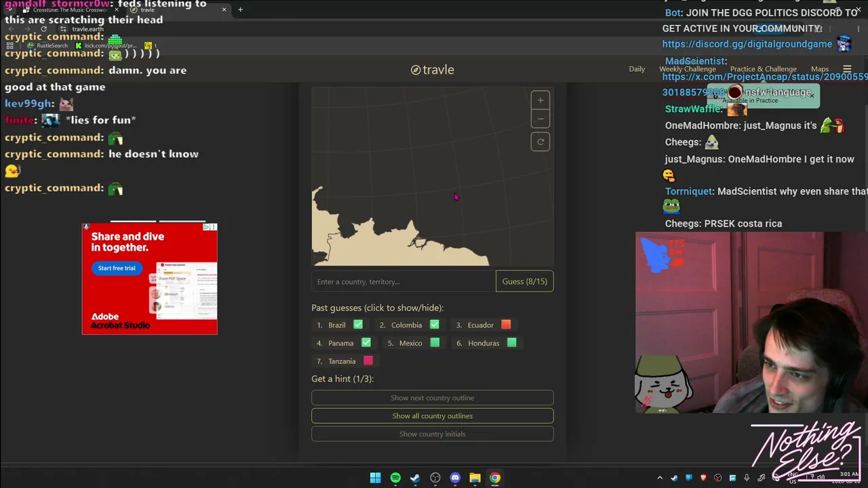This screenshot has height=488, width=868.
Task: Open the Daily menu item
Action: (x=637, y=69)
